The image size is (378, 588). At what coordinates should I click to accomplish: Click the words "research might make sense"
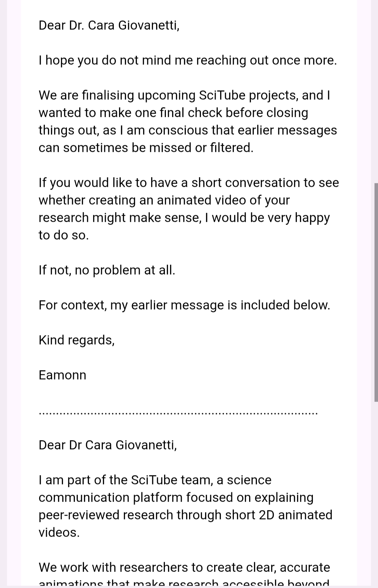click(120, 218)
